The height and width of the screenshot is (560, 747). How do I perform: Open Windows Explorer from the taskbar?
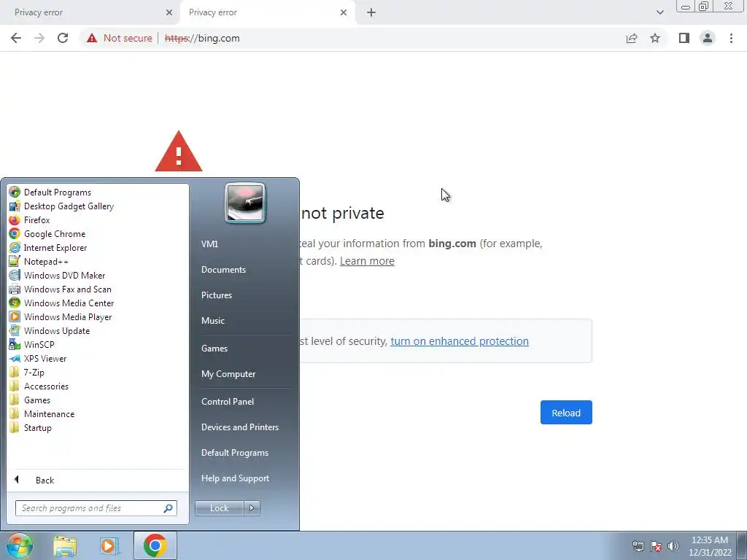click(x=65, y=545)
